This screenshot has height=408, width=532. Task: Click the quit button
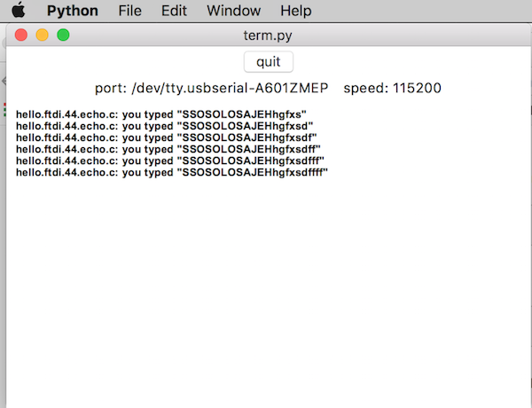coord(269,62)
